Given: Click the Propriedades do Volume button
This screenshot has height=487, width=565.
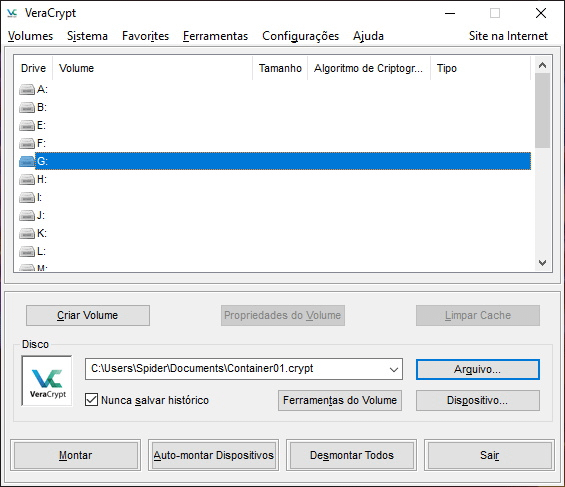Looking at the screenshot, I should pyautogui.click(x=283, y=316).
